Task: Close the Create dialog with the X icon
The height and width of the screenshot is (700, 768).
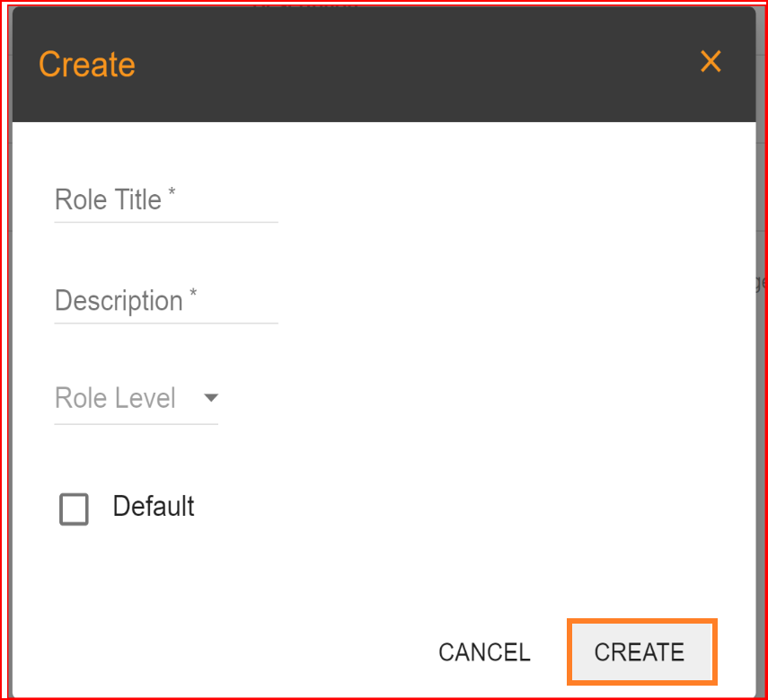Action: tap(711, 62)
